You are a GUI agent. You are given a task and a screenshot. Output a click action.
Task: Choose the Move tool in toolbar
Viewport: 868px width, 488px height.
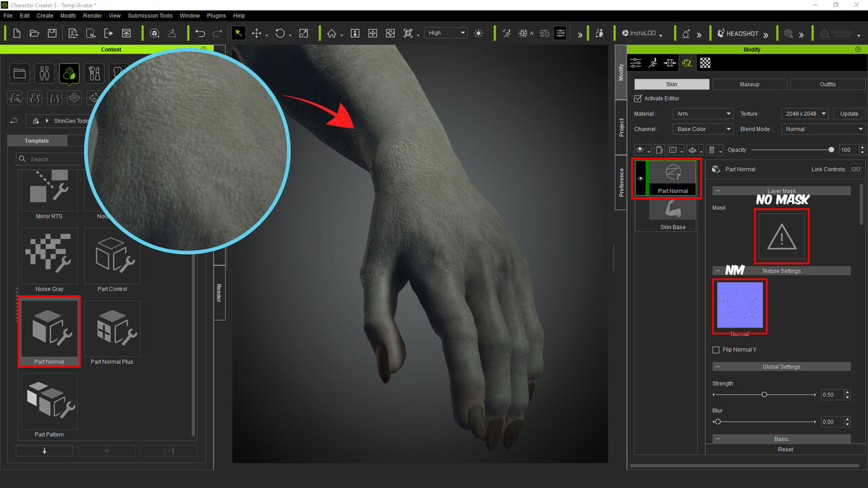[x=257, y=33]
